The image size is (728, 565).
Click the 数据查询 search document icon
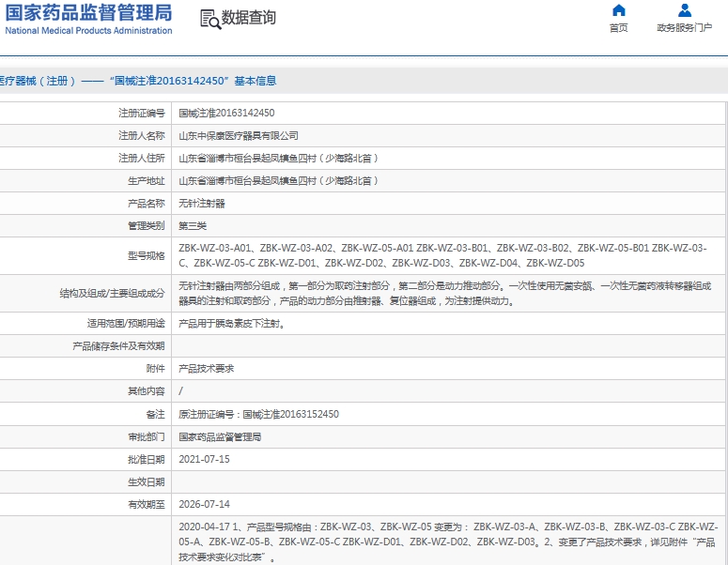pos(210,20)
